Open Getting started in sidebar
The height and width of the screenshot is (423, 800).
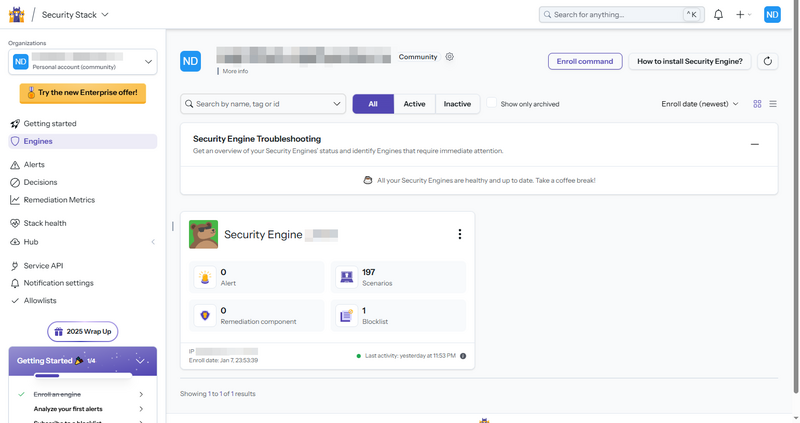click(83, 123)
